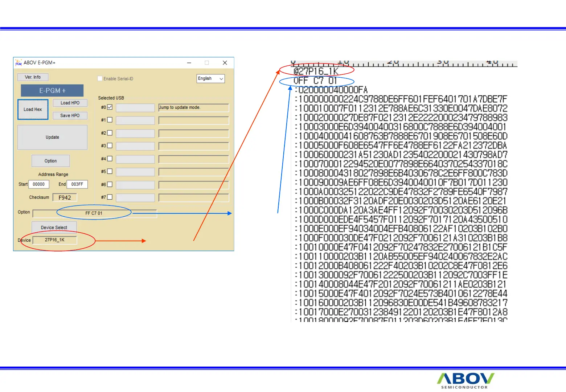
Task: Load an HPO file
Action: point(70,103)
